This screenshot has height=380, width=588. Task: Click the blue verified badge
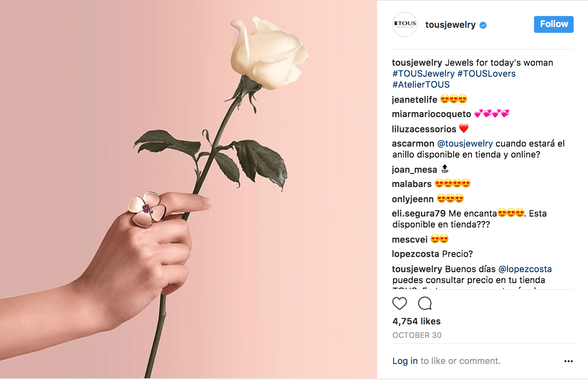pos(483,25)
